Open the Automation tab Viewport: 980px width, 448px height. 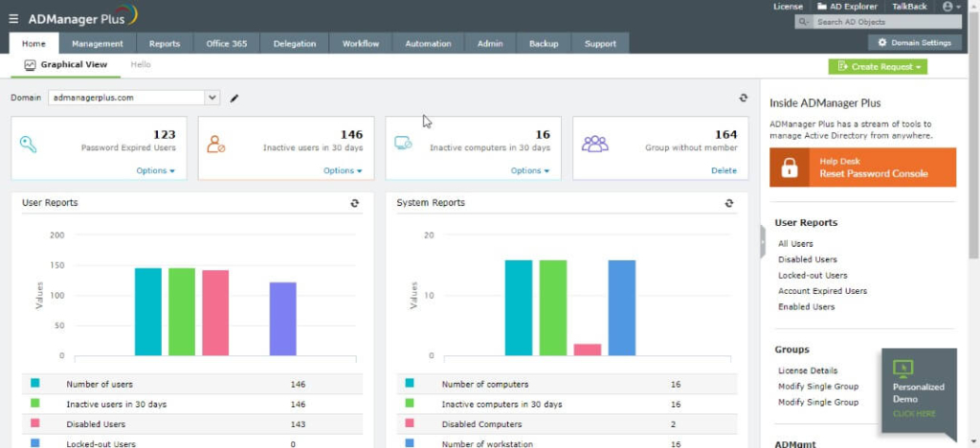pyautogui.click(x=428, y=44)
